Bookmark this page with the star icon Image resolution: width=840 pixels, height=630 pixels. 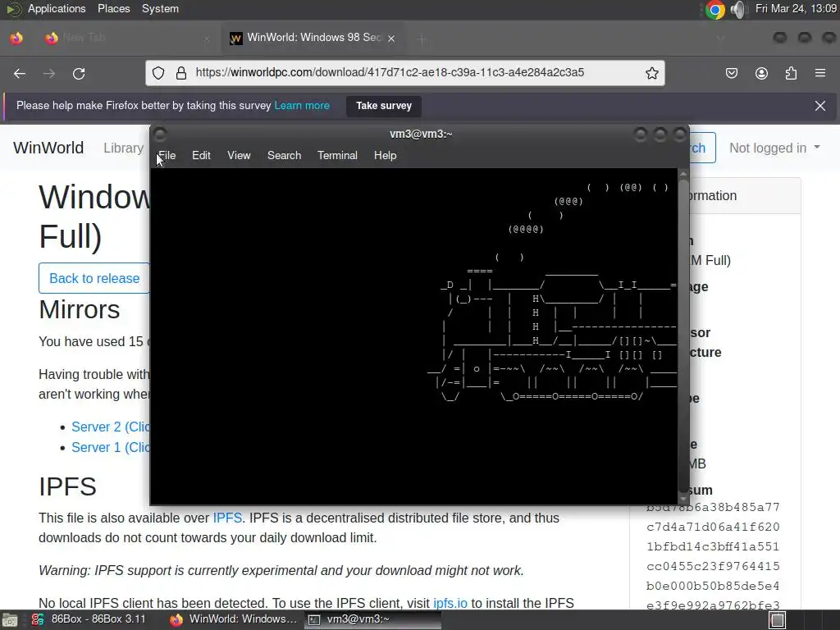[x=651, y=73]
